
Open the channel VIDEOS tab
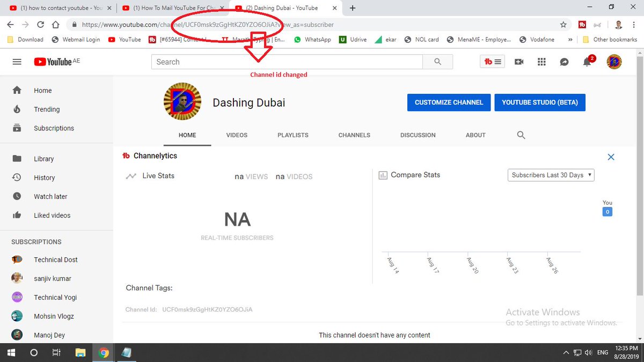[x=237, y=135]
